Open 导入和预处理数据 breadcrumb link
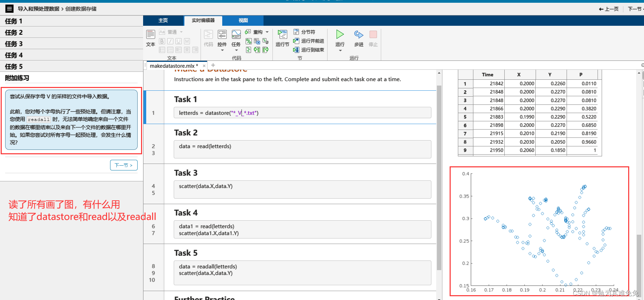Viewport: 644px width, 300px height. [39, 9]
